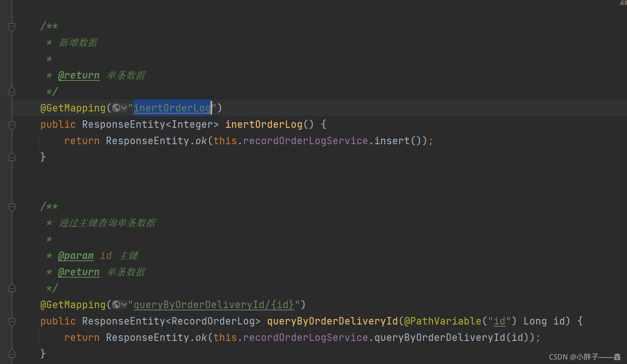
Task: Click ResponseEntity<RecordOrderLog> return type
Action: click(x=171, y=321)
